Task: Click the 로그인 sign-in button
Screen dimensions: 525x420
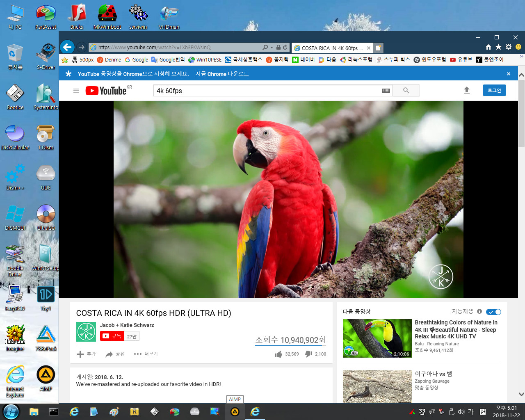Action: click(494, 90)
